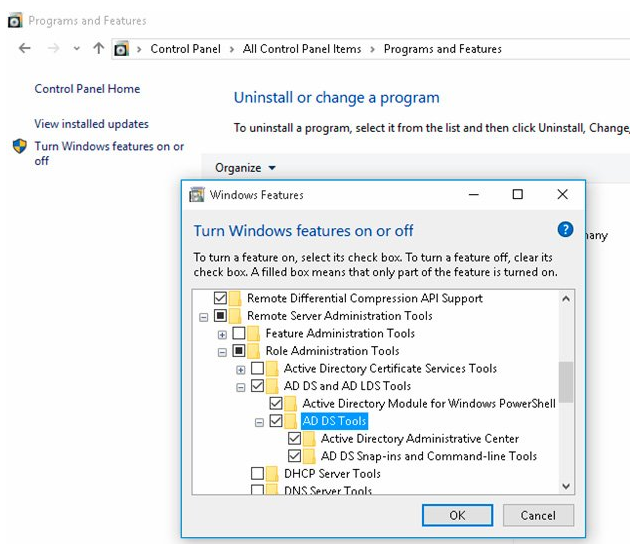The height and width of the screenshot is (547, 631).
Task: Toggle Remote Server Administration Tools checkbox
Action: tap(220, 316)
